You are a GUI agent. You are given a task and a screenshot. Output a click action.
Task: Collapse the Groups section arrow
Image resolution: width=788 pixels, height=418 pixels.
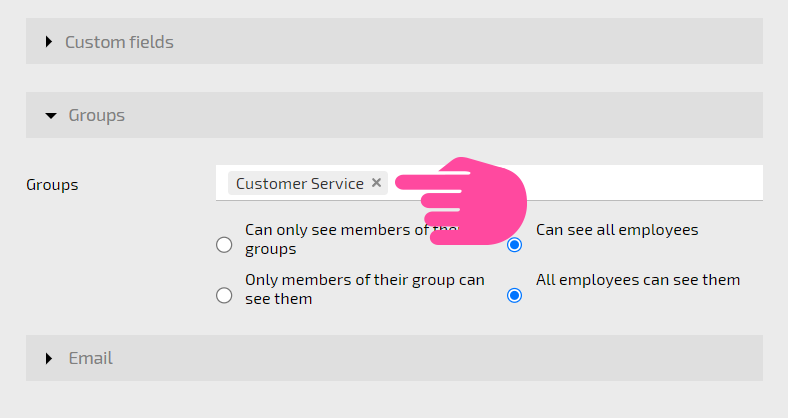[51, 116]
